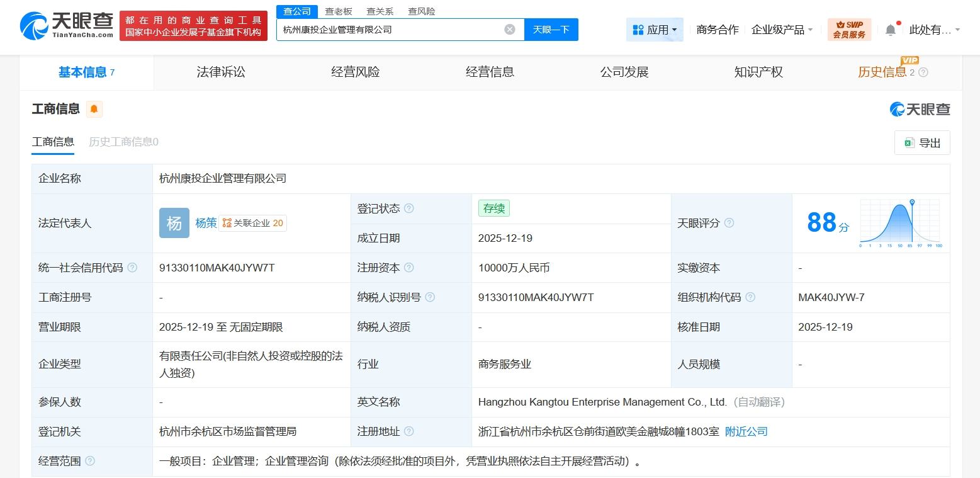980x478 pixels.
Task: Switch to the 法律诉讼 tab
Action: click(221, 72)
